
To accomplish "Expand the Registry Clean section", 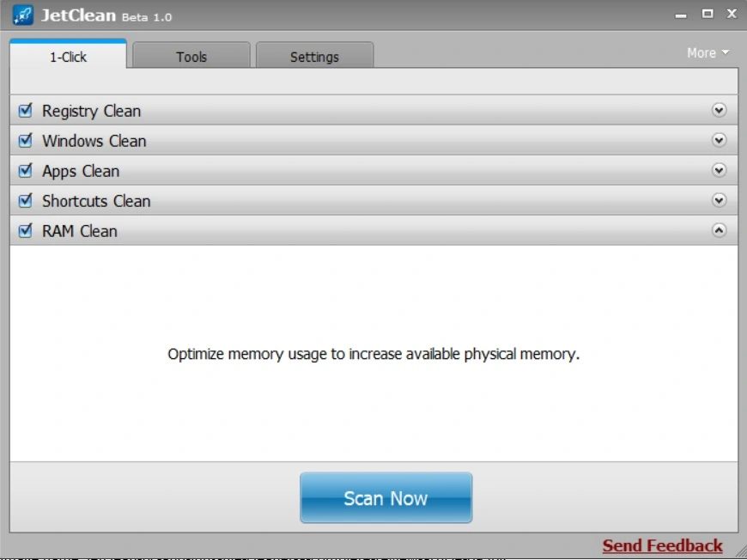I will coord(719,110).
